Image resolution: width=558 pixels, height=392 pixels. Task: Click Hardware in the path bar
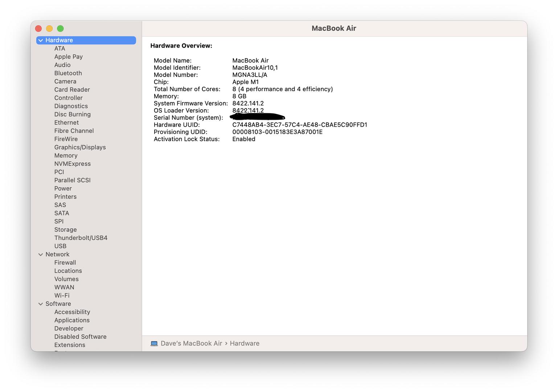click(245, 343)
